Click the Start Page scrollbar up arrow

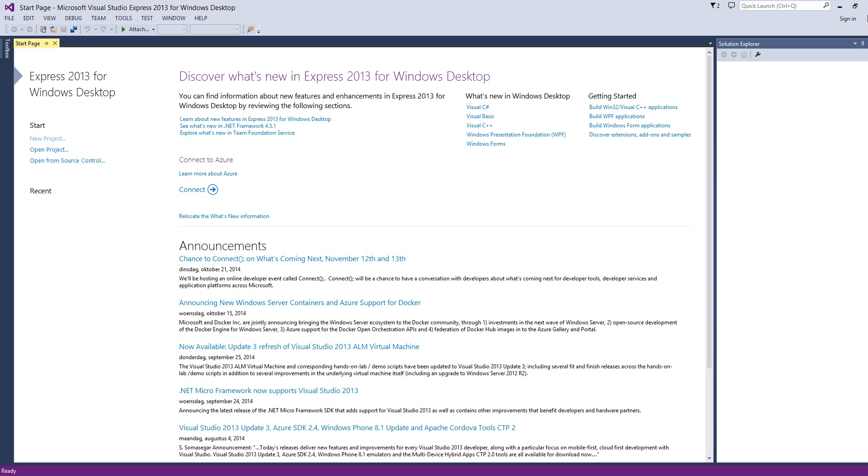(x=709, y=52)
